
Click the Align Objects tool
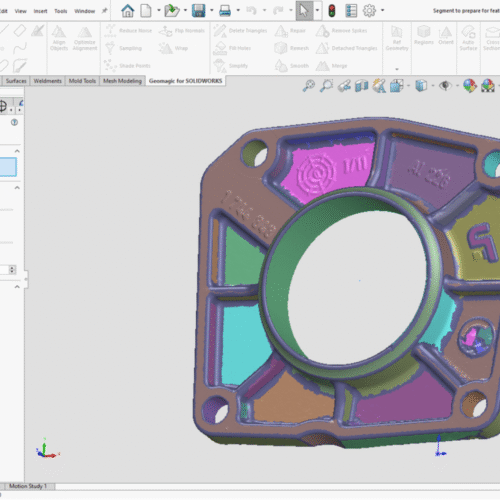59,38
